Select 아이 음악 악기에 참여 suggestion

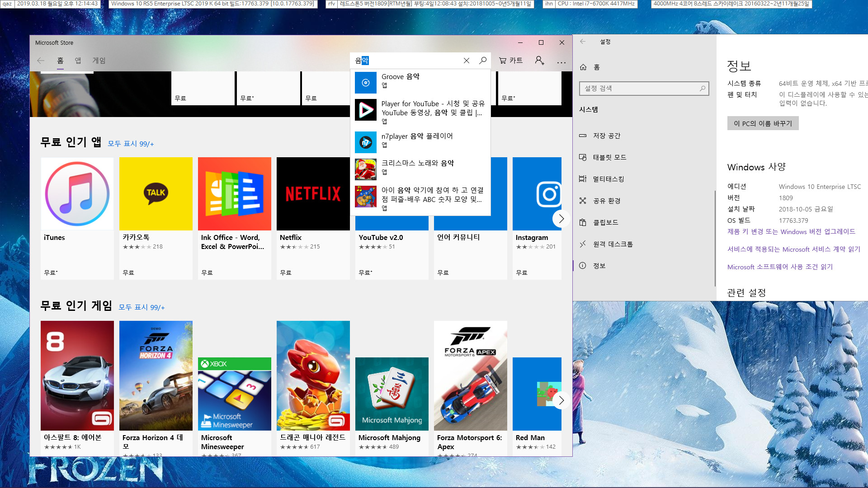coord(420,199)
